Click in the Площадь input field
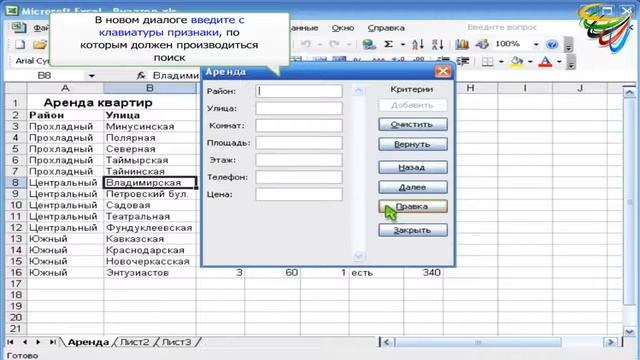The width and height of the screenshot is (640, 360). [299, 143]
